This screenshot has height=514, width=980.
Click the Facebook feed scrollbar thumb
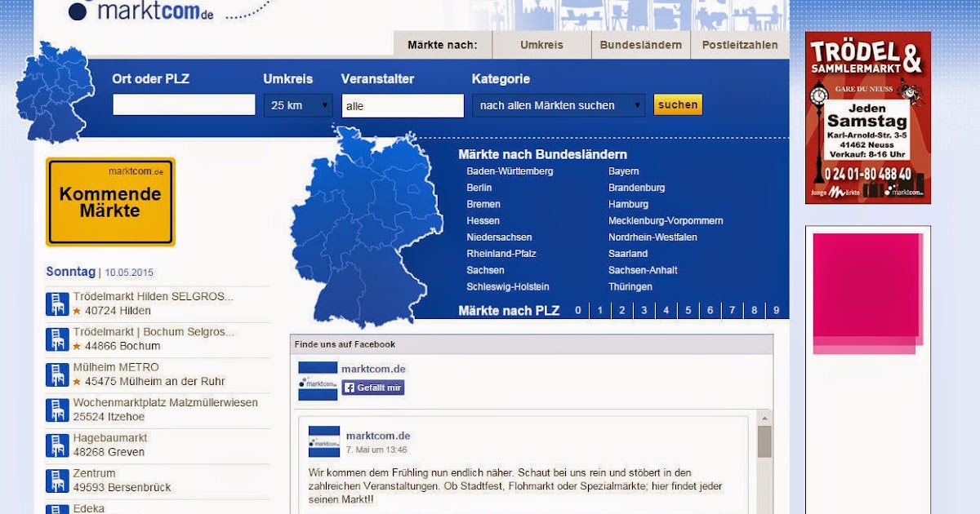(x=764, y=441)
